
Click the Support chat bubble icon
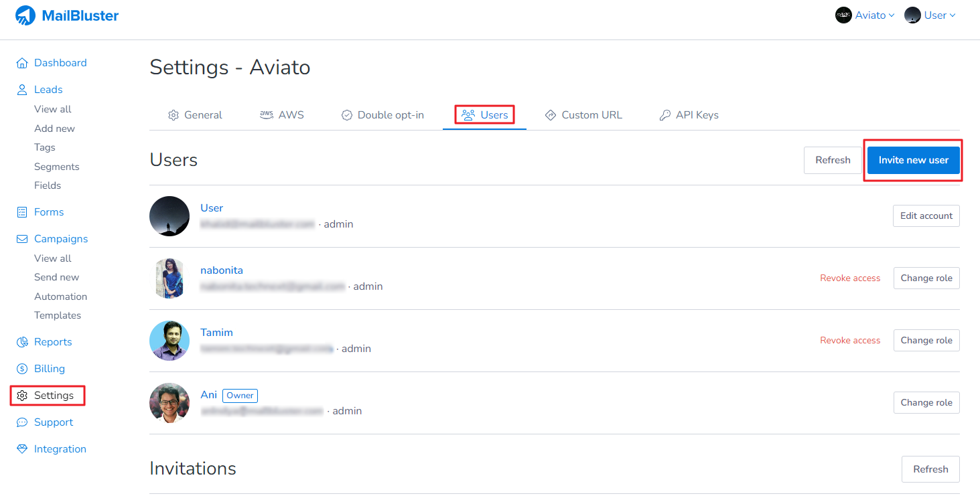22,422
